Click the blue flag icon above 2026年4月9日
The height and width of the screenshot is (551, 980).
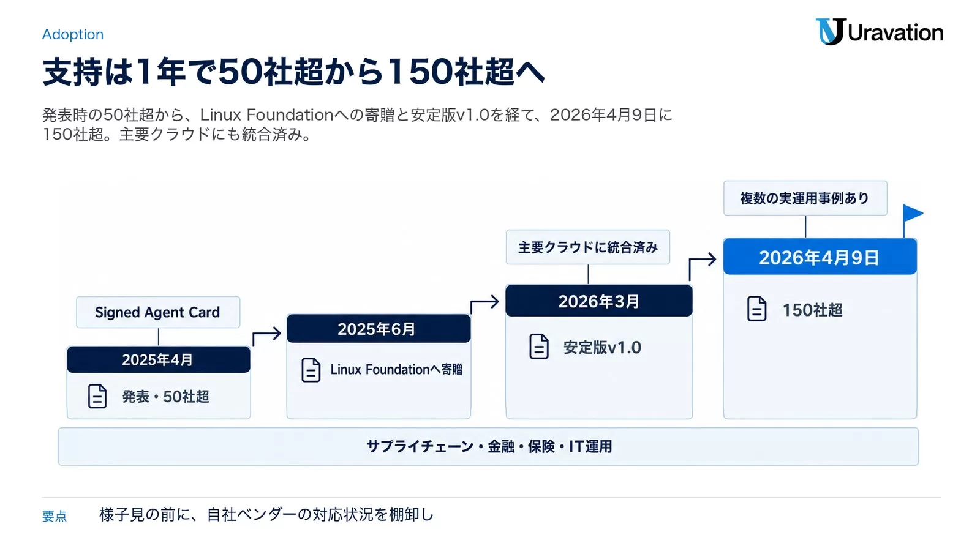click(x=913, y=220)
